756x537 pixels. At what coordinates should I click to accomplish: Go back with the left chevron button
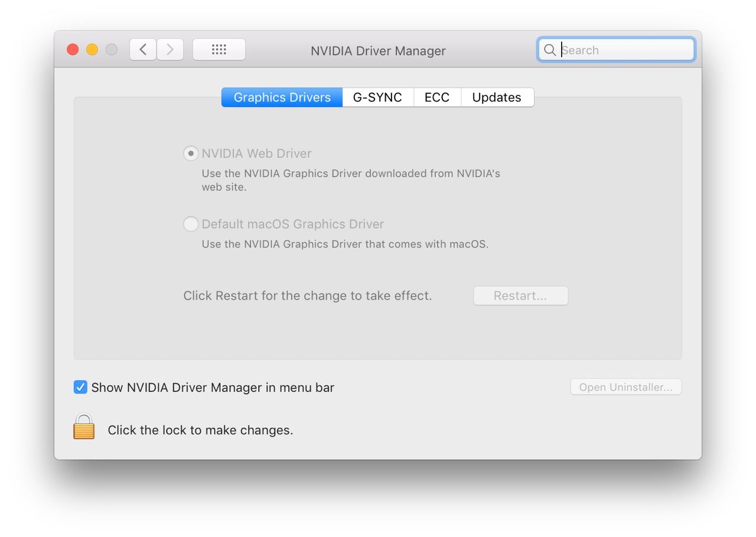point(143,50)
